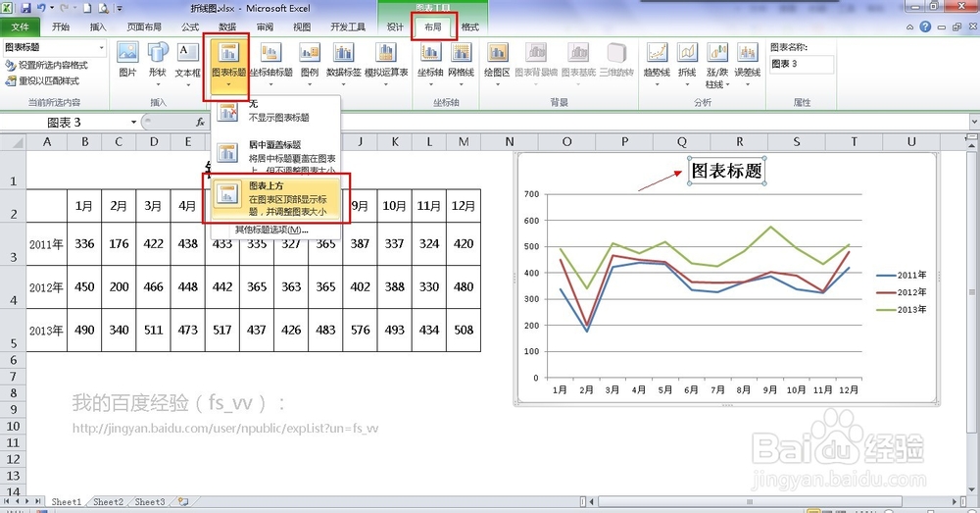The height and width of the screenshot is (513, 980).
Task: Expand the Name Box dropdown arrow
Action: [x=133, y=122]
